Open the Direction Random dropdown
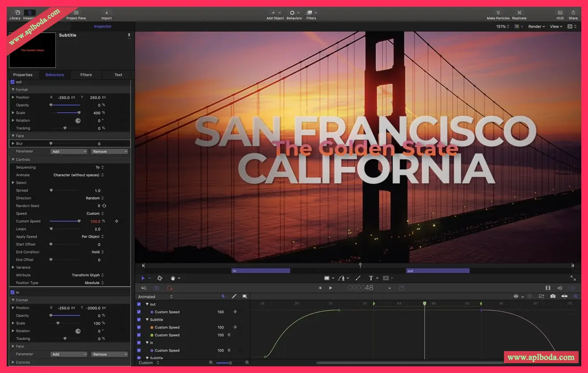 coord(95,198)
